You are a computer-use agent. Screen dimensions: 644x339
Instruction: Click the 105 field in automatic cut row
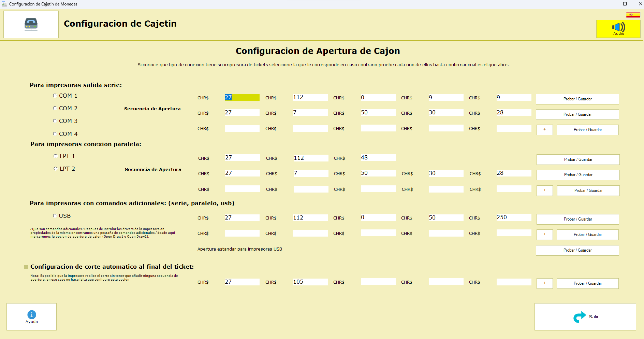tap(310, 282)
